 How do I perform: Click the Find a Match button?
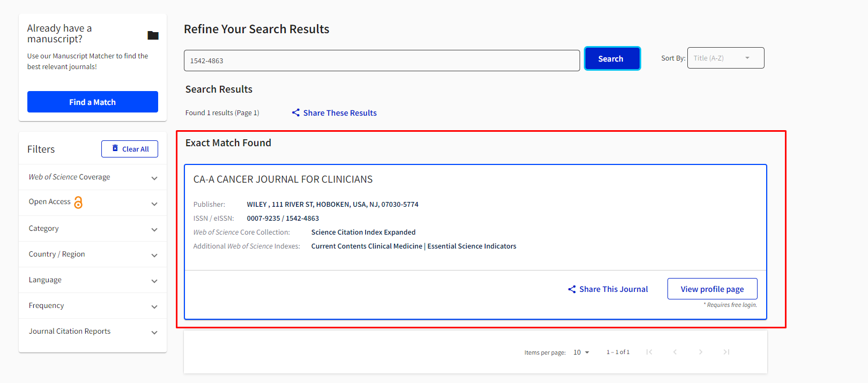pos(93,102)
